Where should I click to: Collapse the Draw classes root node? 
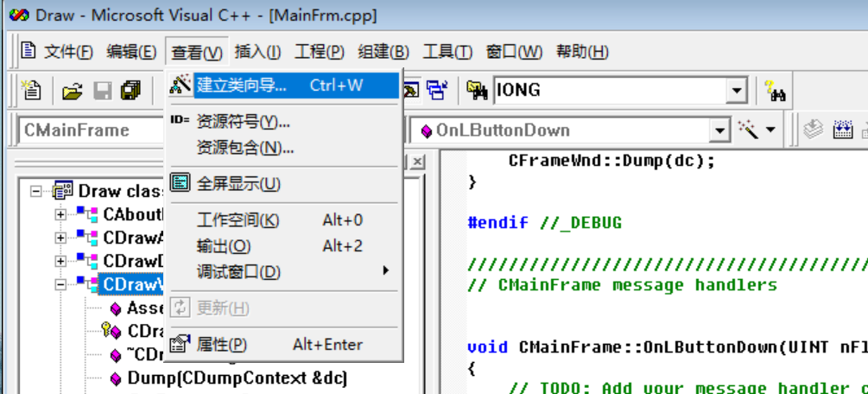tap(36, 191)
